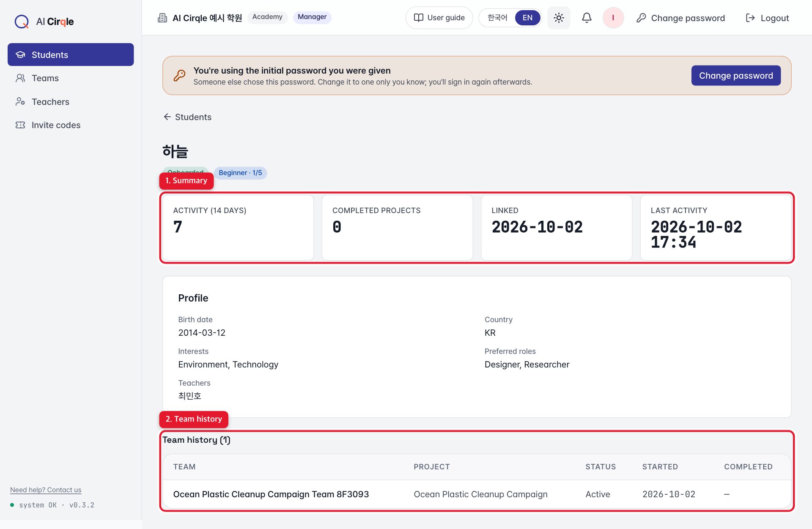Open the Teachers sidebar section

[x=71, y=101]
